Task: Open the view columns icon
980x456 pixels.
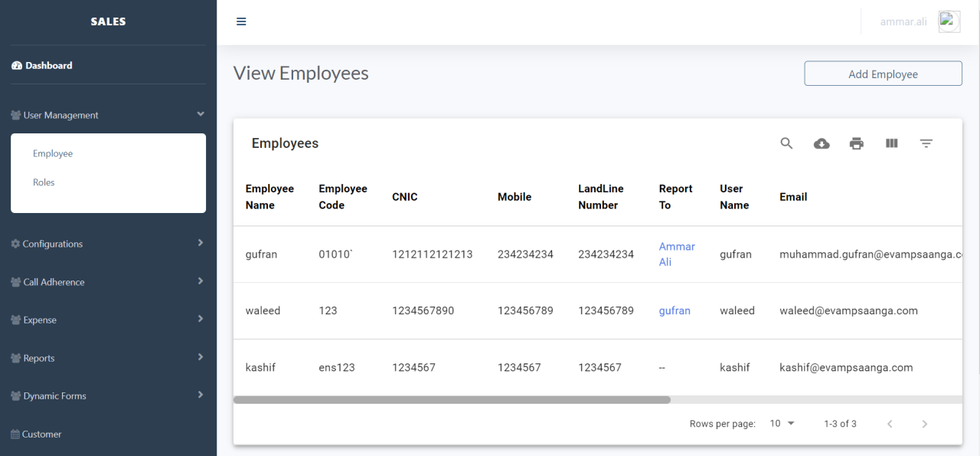Action: pos(891,143)
